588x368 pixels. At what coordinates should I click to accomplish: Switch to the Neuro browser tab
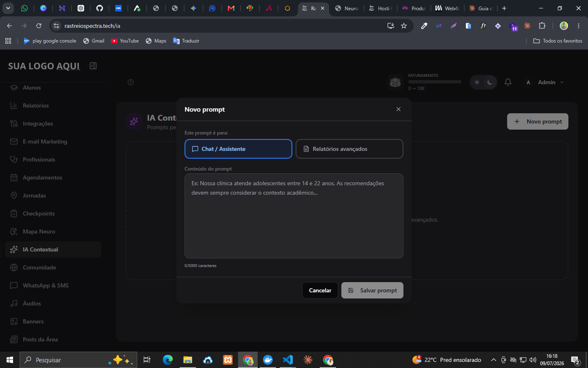(346, 8)
